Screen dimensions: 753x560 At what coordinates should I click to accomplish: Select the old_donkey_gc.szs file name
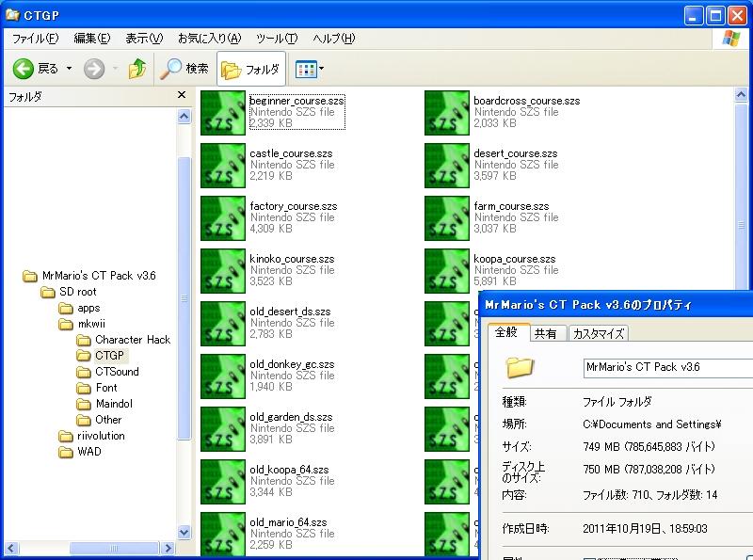292,364
